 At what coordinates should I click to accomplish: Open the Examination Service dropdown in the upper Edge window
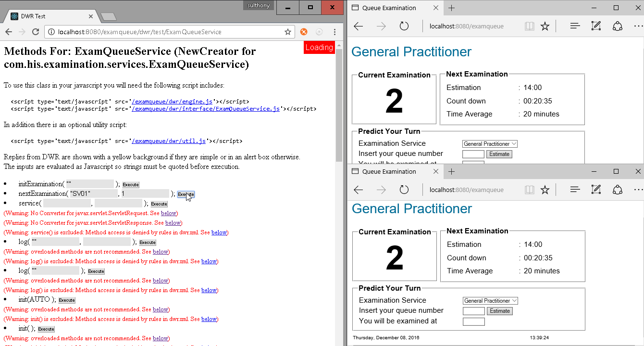(x=490, y=144)
